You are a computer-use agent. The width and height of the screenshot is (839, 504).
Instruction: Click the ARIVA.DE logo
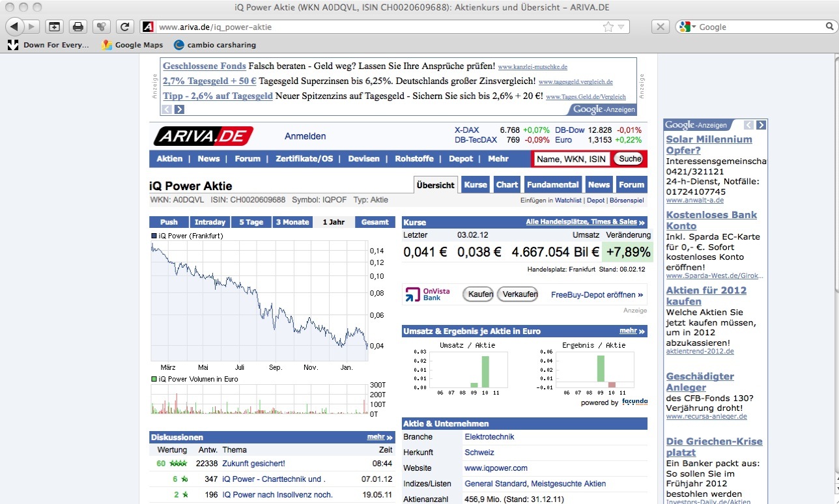(203, 136)
